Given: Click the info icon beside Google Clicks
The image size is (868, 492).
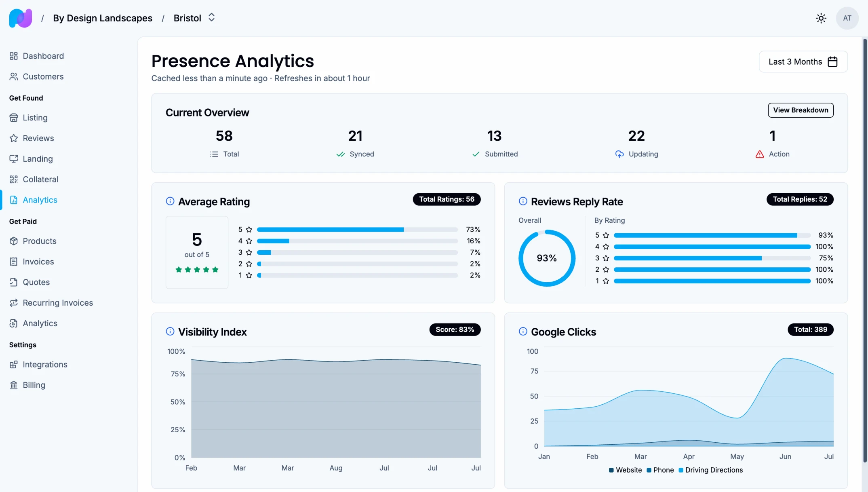Looking at the screenshot, I should tap(522, 331).
